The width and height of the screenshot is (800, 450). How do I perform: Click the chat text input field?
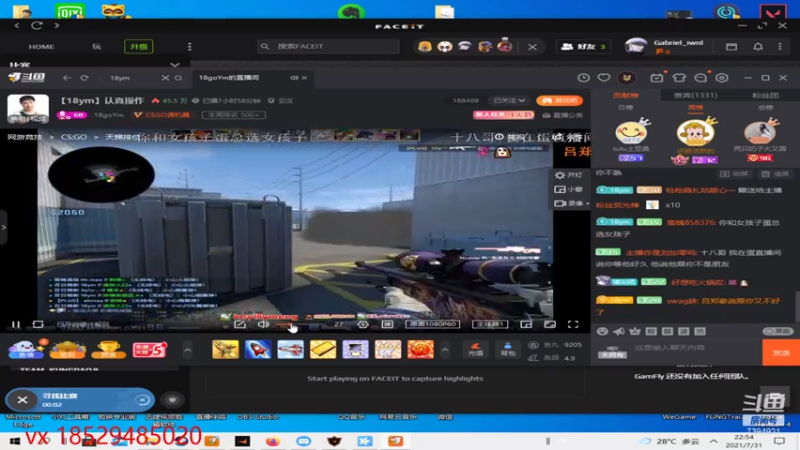[696, 352]
